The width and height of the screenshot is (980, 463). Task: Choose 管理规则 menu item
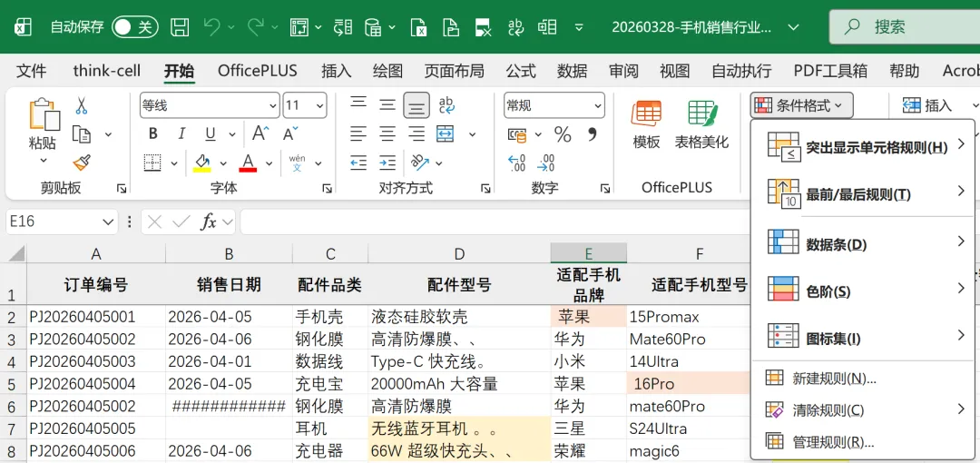tap(864, 442)
